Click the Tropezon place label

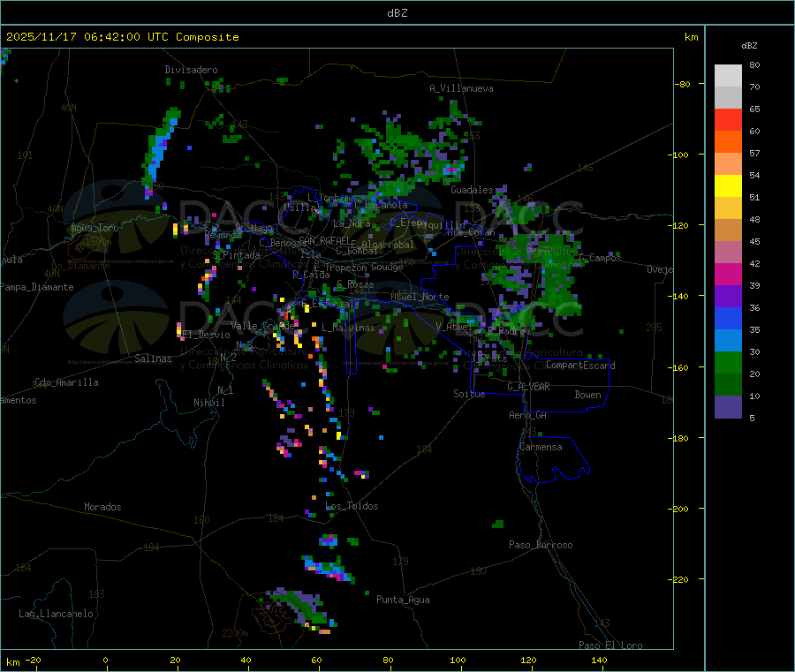point(345,268)
